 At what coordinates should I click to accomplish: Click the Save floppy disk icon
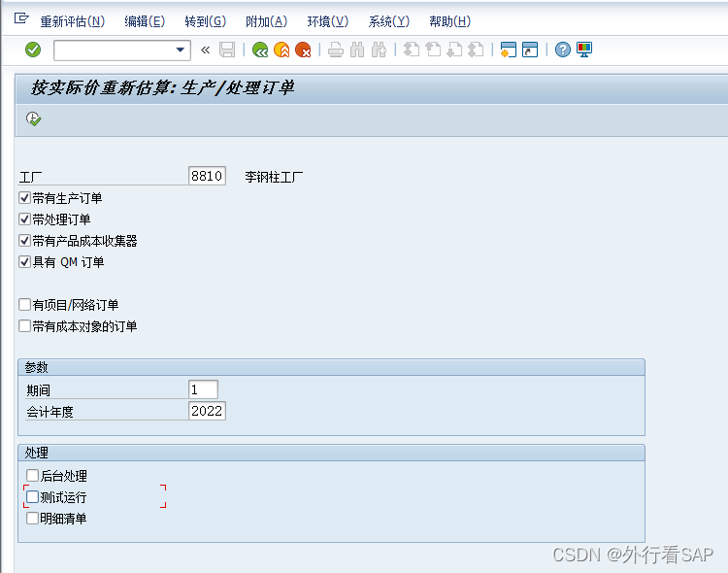click(227, 50)
